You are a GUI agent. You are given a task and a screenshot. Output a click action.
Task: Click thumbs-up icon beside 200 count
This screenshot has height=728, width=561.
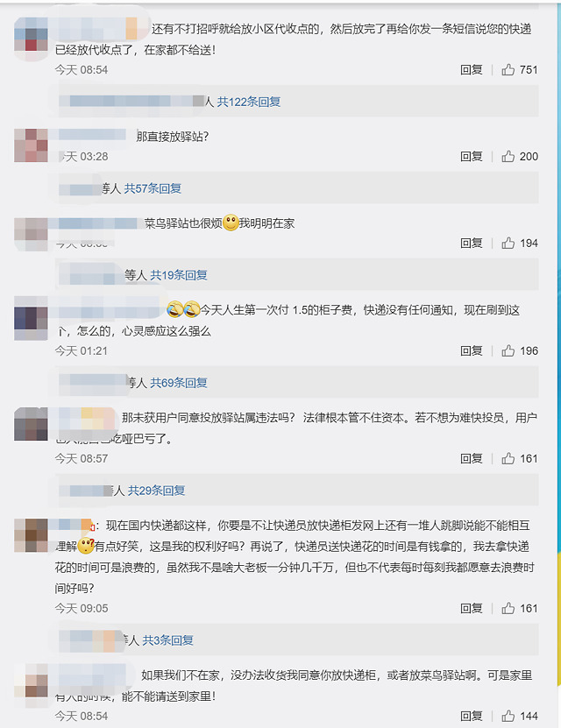(x=508, y=157)
